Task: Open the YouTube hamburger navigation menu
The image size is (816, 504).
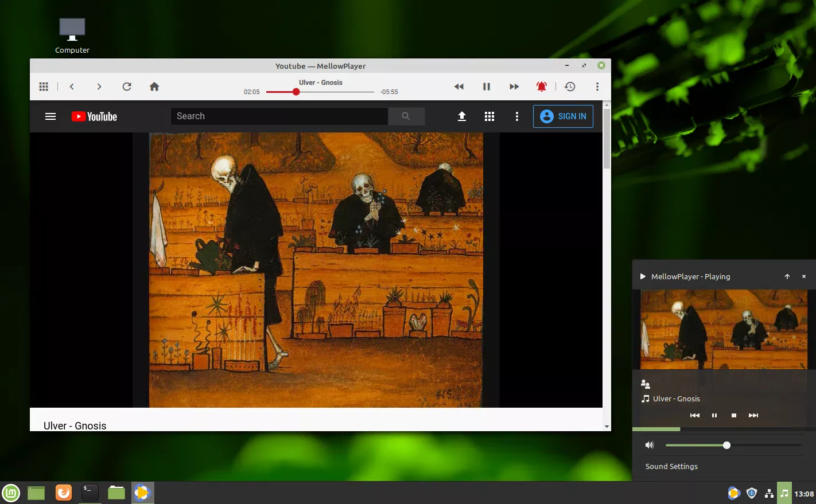Action: 50,116
